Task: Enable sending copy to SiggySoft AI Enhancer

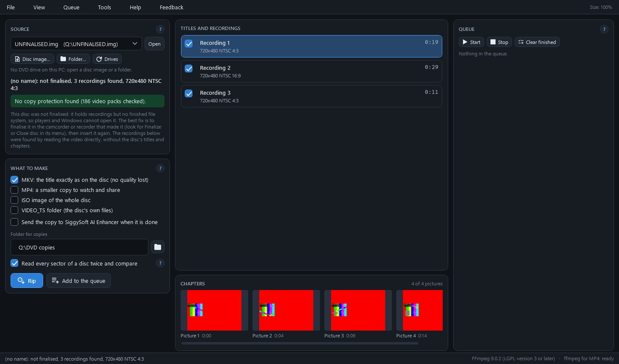Action: (x=14, y=222)
